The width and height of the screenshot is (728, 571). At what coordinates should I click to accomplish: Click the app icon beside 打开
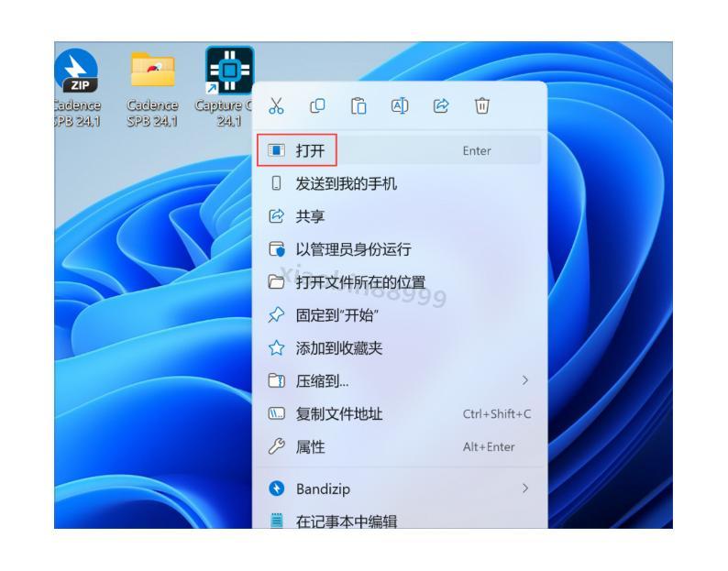coord(276,150)
